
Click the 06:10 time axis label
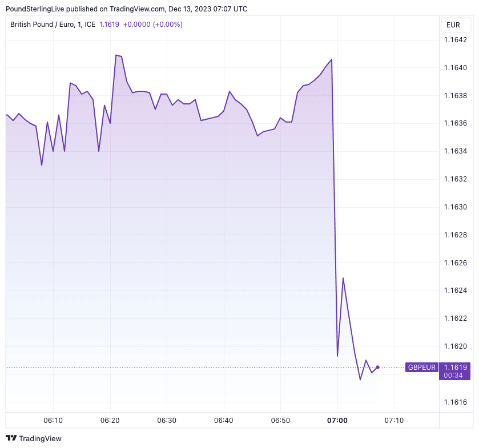[x=53, y=421]
